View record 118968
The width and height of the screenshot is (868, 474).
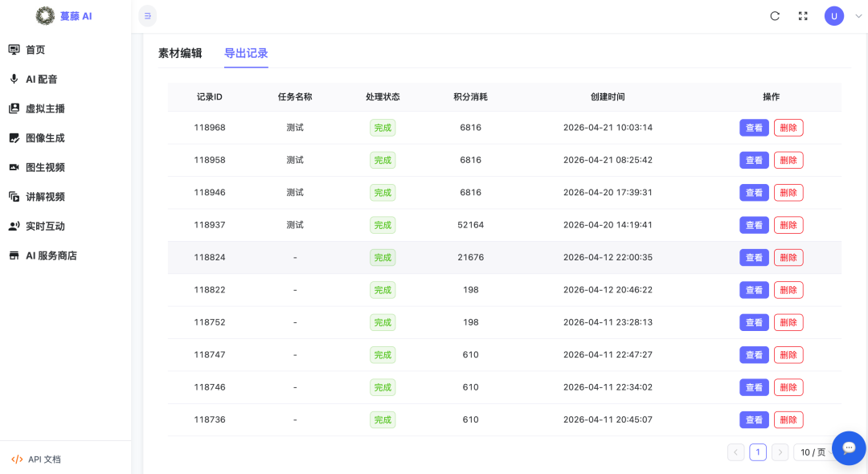pyautogui.click(x=754, y=128)
